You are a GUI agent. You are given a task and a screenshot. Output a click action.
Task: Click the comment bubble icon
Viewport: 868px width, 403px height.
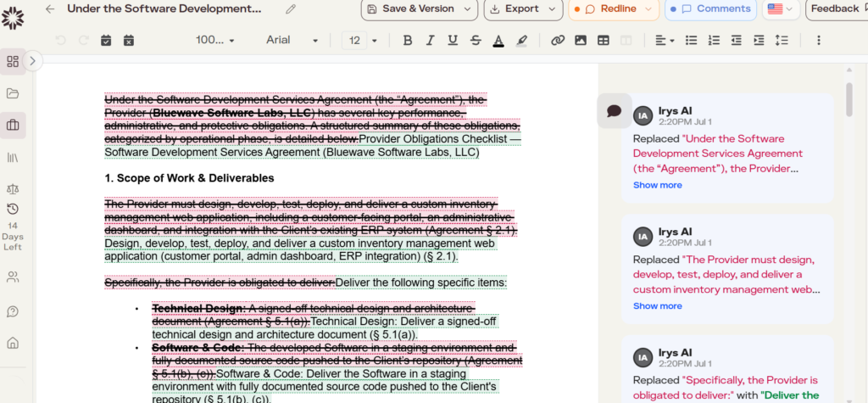click(x=614, y=111)
